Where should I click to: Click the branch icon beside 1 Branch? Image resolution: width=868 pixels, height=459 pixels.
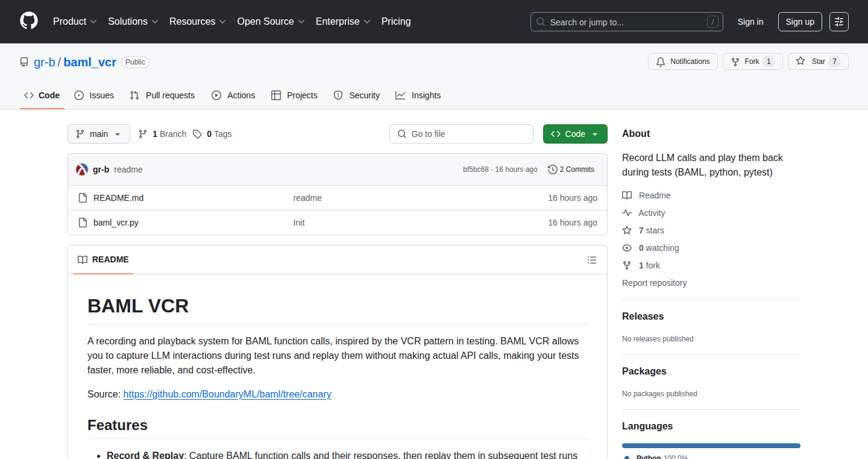(143, 134)
